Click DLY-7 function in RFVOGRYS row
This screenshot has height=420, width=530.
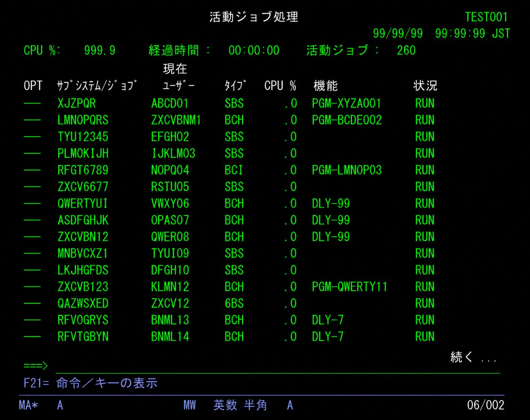coord(328,320)
